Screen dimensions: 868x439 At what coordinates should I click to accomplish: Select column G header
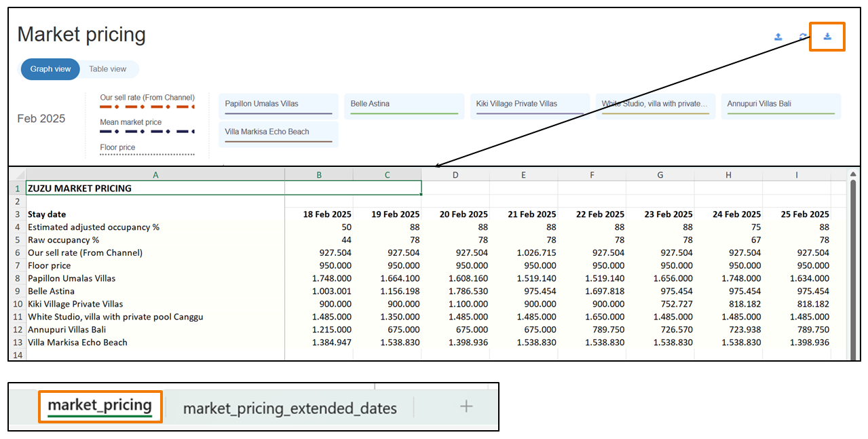[660, 174]
